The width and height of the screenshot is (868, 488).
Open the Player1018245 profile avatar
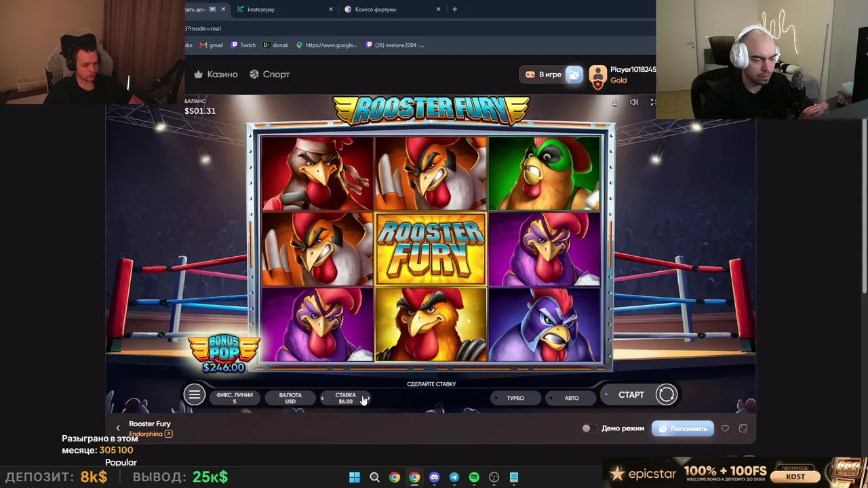tap(597, 75)
